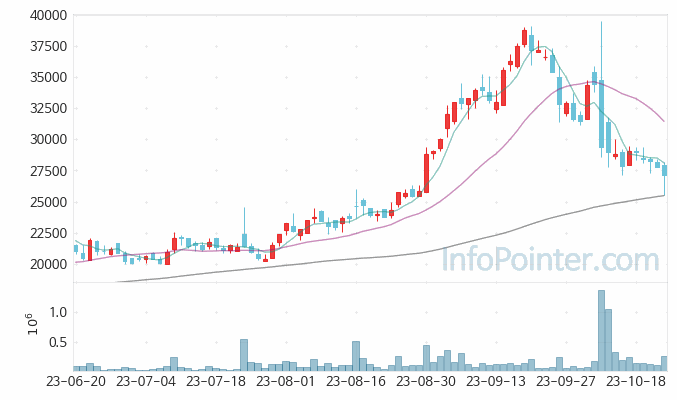677x400 pixels.
Task: Click the red candle at the September price peak
Action: 525,37
